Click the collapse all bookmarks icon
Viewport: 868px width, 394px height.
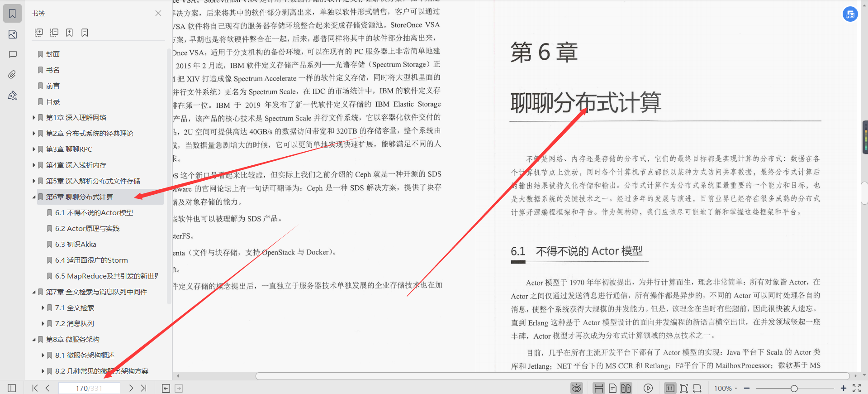point(54,33)
